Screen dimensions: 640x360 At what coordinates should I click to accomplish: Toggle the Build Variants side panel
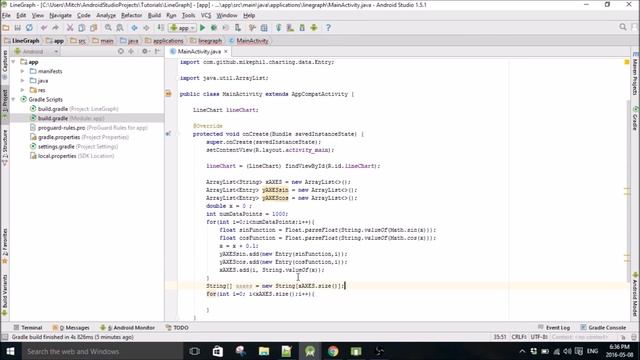click(5, 295)
